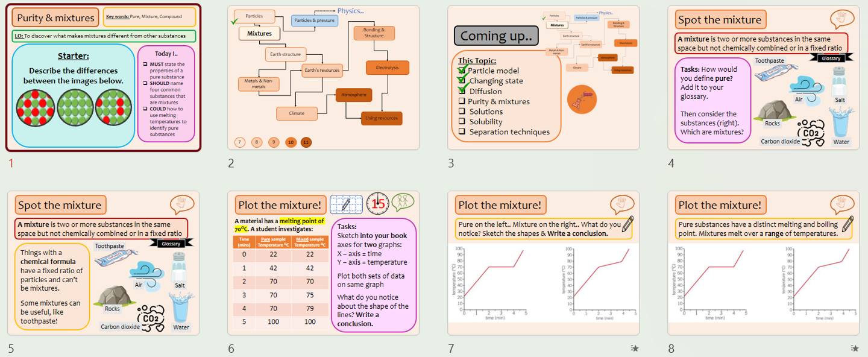Select slide 4 Spot the mixture thumbnail
This screenshot has height=357, width=868.
(x=763, y=78)
